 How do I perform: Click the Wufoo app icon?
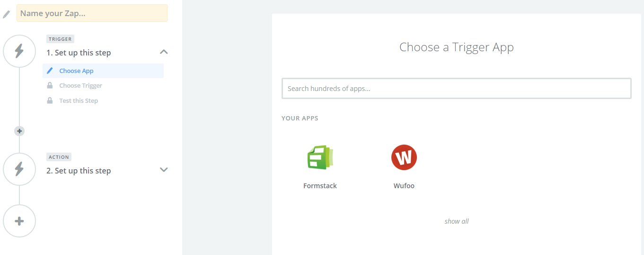(404, 157)
